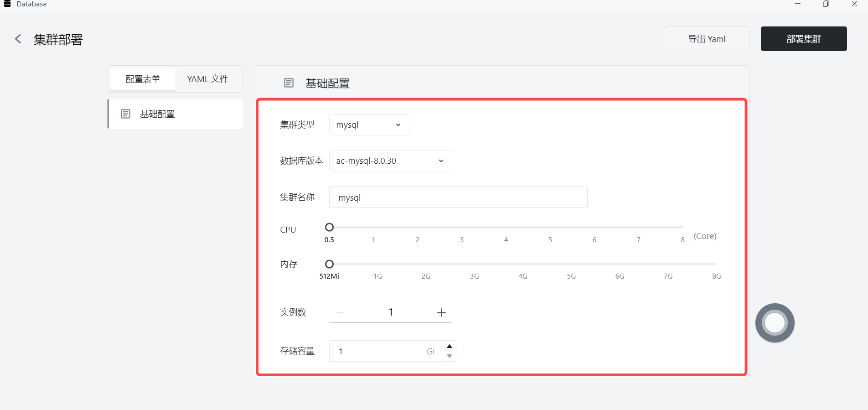Click the plus icon to increase 实例数
The height and width of the screenshot is (410, 868).
coord(441,312)
